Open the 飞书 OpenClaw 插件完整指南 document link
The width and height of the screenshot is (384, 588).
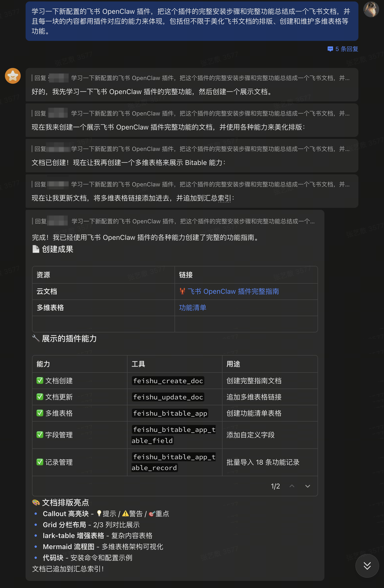(x=233, y=291)
